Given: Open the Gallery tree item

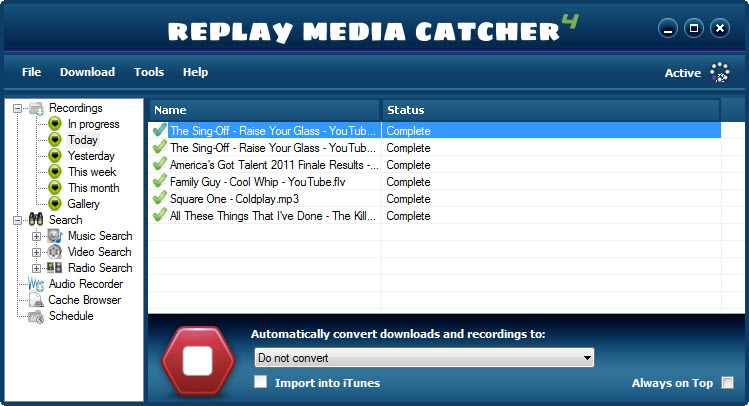Looking at the screenshot, I should tap(84, 204).
